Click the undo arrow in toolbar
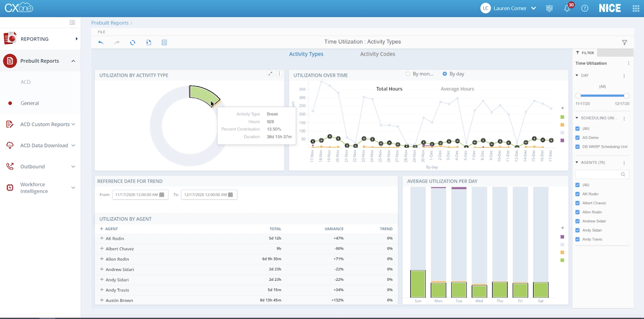Viewport: 644px width, 319px height. [x=101, y=42]
